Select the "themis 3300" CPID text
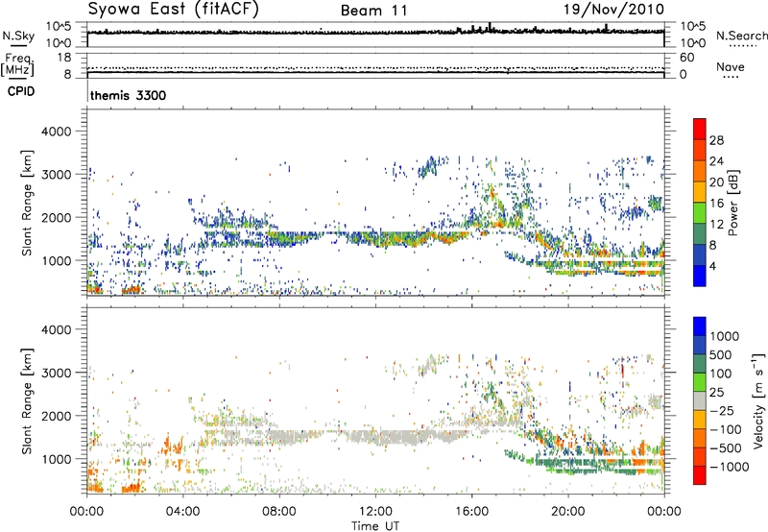 129,95
